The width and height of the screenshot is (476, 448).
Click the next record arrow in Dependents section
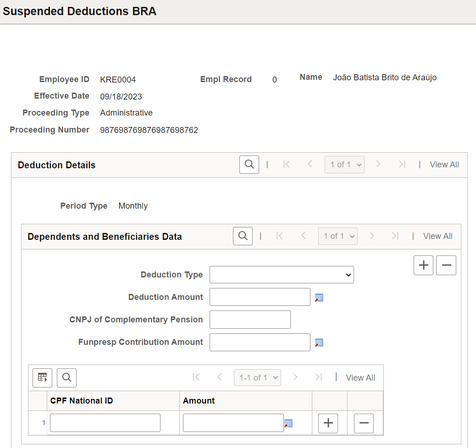[372, 236]
